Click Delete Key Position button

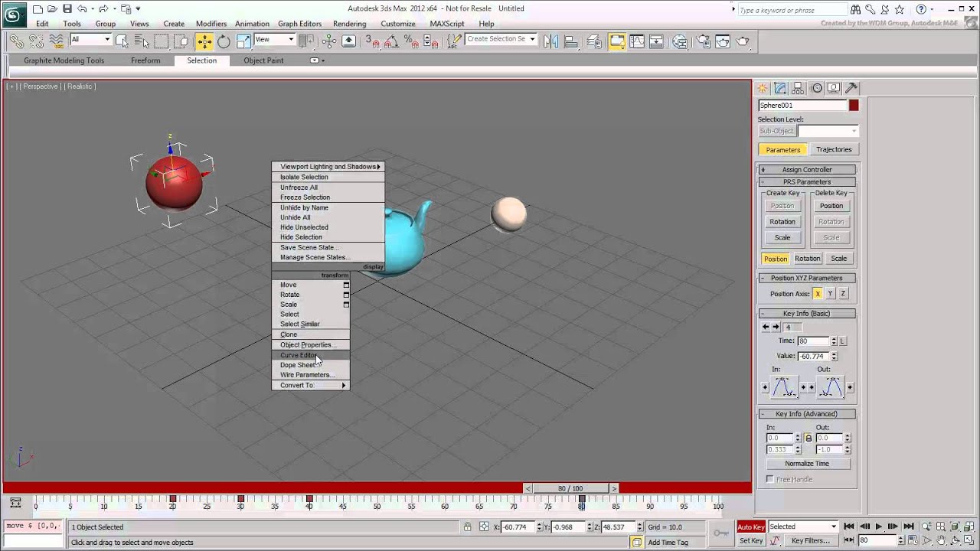[x=831, y=206]
